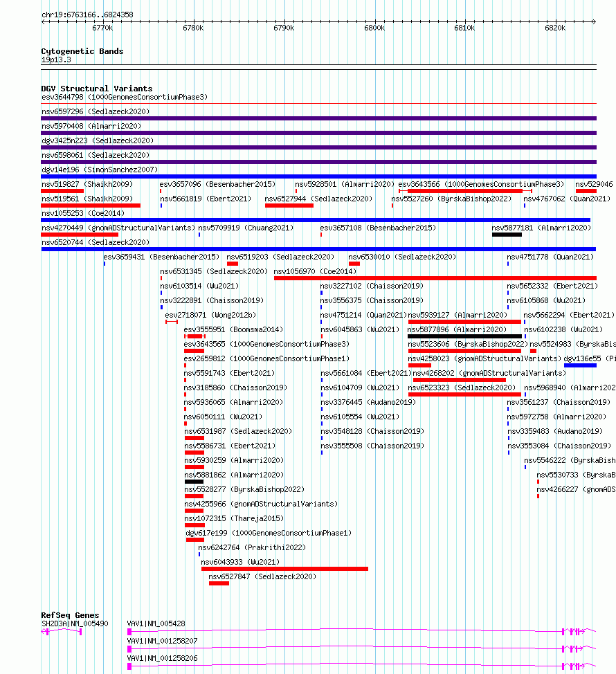Open nsv6598061 (Sedlazeck2020) variant
This screenshot has width=616, height=674.
(96, 156)
